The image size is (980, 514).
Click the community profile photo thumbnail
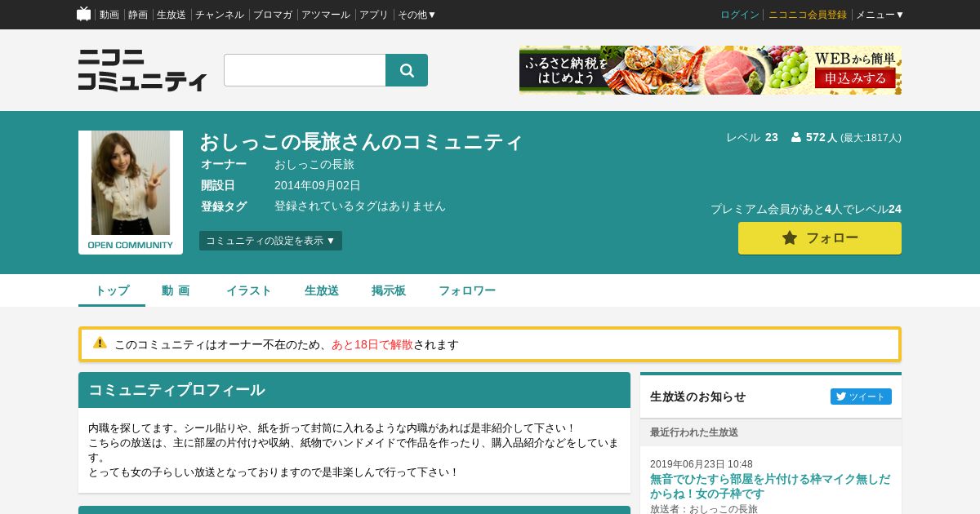(x=131, y=183)
